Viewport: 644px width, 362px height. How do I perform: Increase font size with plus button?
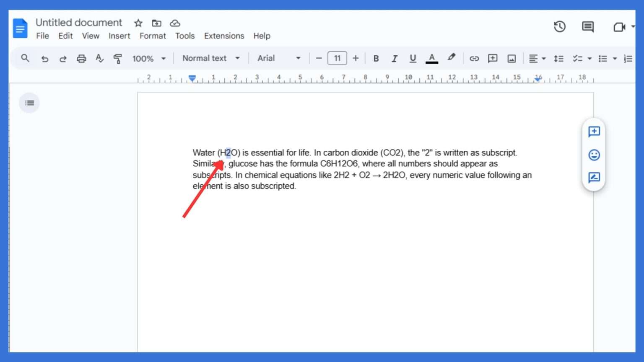point(356,58)
